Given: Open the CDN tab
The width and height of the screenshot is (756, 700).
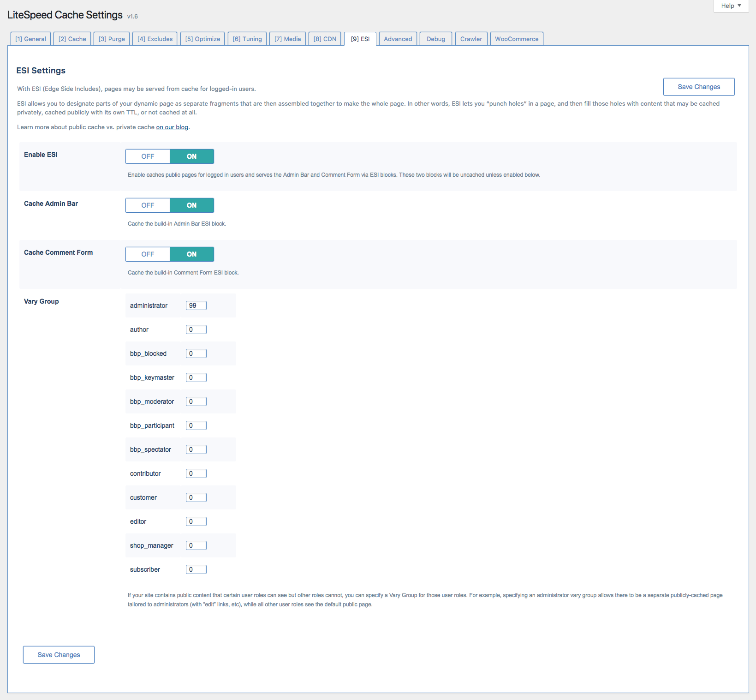Looking at the screenshot, I should point(325,39).
